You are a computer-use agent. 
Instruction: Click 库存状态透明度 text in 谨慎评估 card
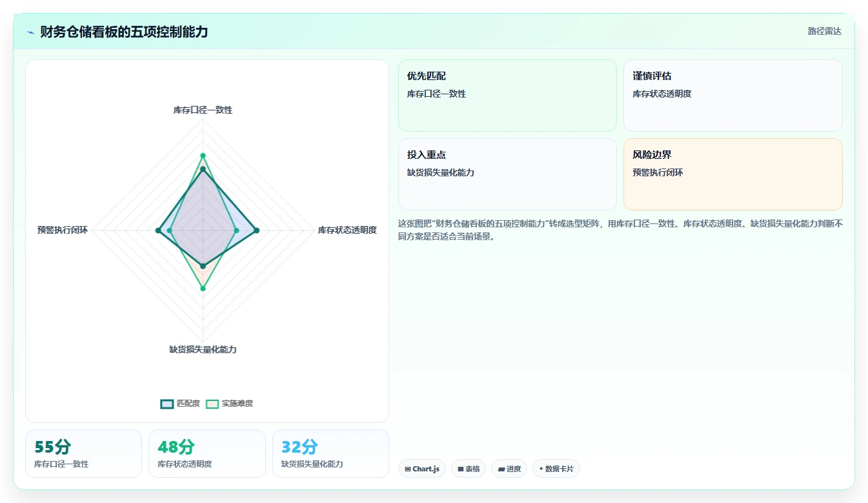662,94
